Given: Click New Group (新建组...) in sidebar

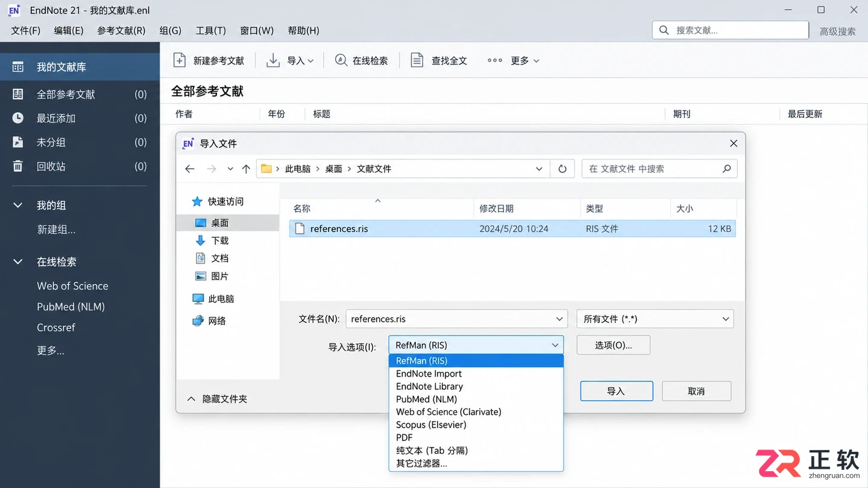Looking at the screenshot, I should [56, 230].
